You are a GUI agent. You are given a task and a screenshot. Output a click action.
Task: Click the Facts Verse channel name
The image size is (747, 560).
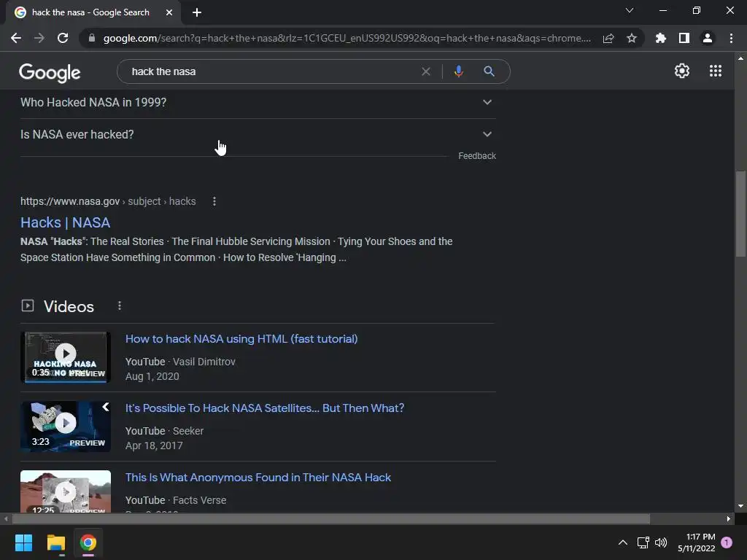point(200,500)
